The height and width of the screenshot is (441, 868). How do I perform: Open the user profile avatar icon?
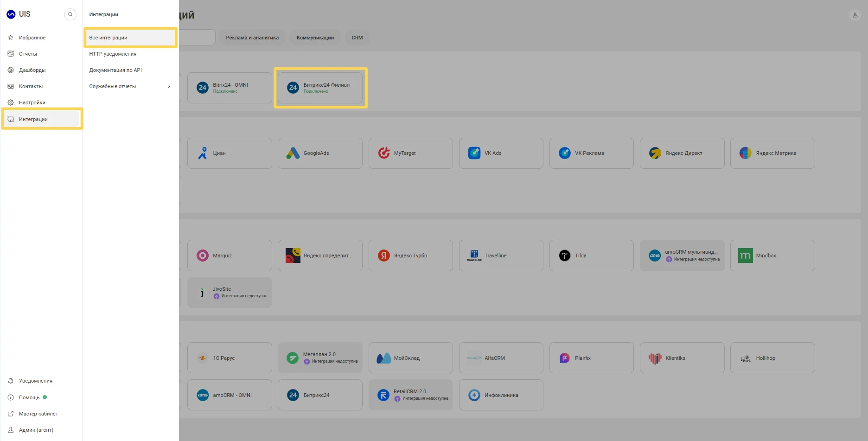[x=855, y=15]
